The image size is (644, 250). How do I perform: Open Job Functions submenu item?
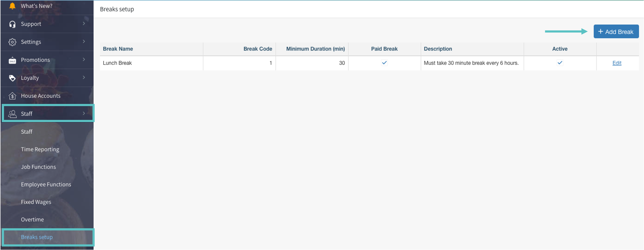click(x=38, y=167)
